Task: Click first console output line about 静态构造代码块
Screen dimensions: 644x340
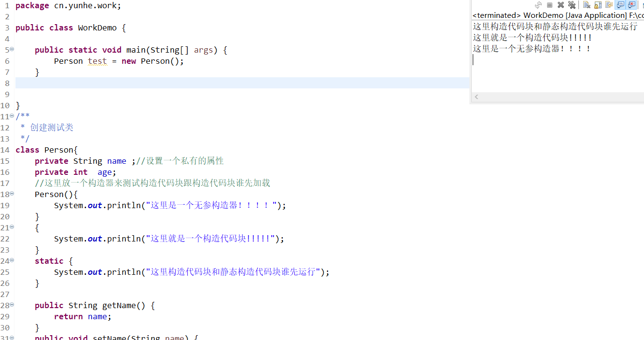Action: coord(555,27)
